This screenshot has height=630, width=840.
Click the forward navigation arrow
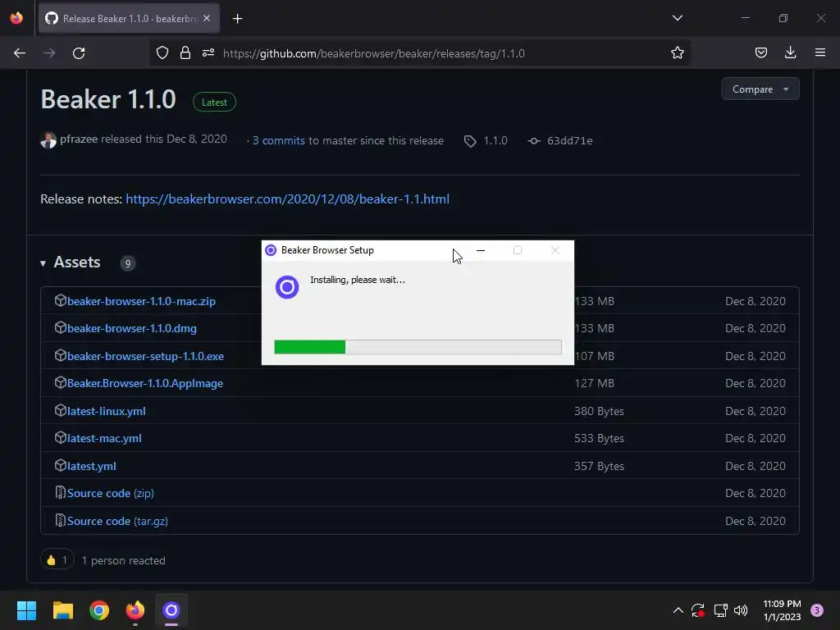[x=49, y=53]
